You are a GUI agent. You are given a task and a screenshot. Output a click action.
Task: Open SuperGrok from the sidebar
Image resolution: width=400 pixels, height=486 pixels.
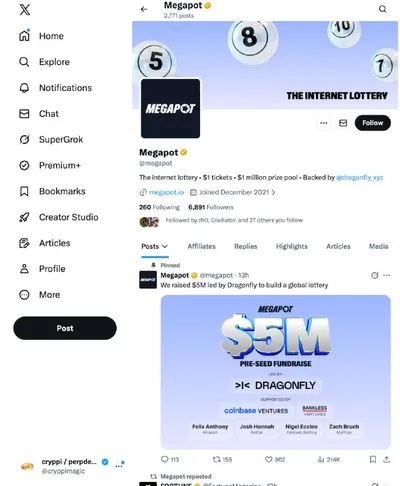click(x=51, y=139)
